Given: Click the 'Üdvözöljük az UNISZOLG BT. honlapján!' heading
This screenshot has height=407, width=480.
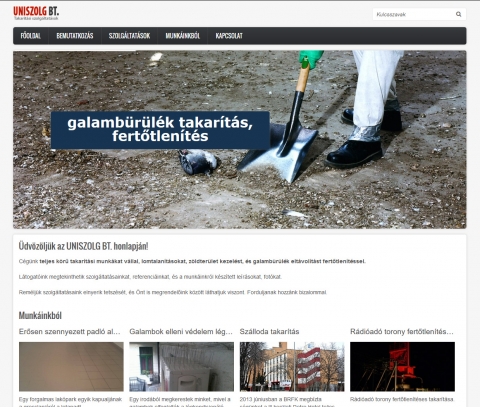Looking at the screenshot, I should click(x=83, y=246).
